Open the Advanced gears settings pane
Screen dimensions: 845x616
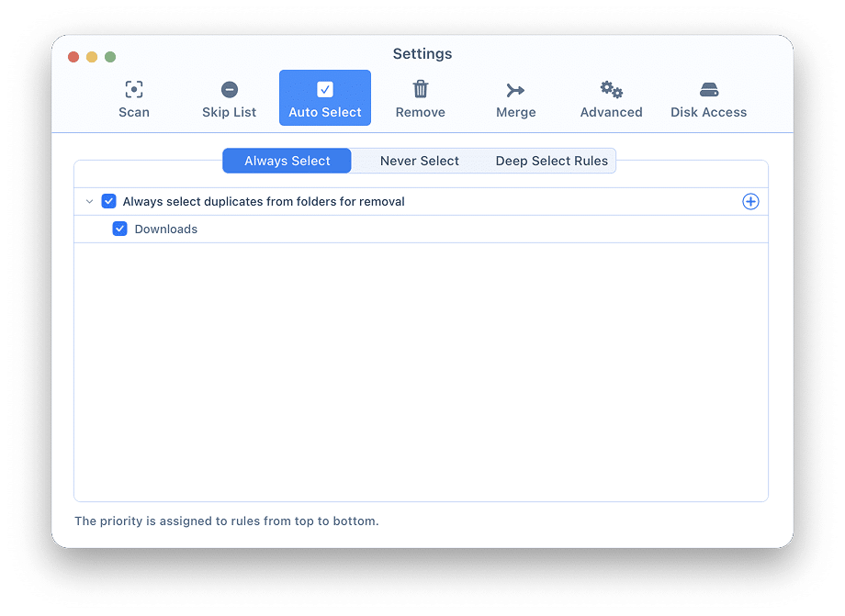[611, 98]
